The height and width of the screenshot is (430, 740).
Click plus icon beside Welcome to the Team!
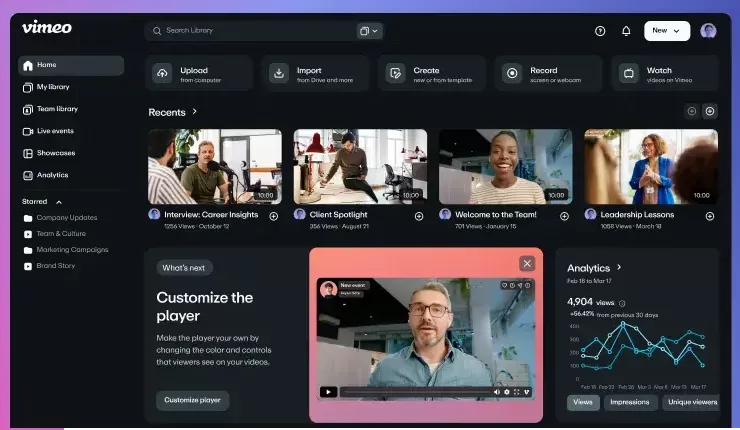pyautogui.click(x=564, y=216)
